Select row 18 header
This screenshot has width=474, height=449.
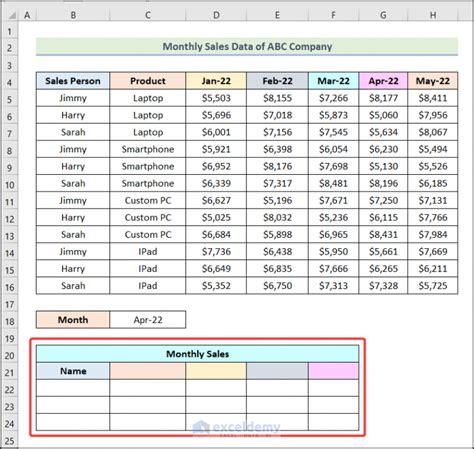(9, 321)
